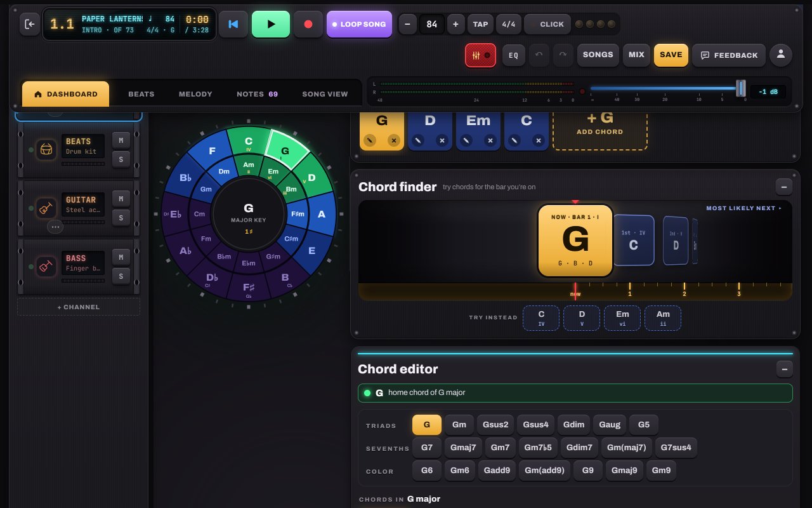Image resolution: width=812 pixels, height=508 pixels.
Task: Toggle the metronome Click button
Action: pyautogui.click(x=547, y=24)
